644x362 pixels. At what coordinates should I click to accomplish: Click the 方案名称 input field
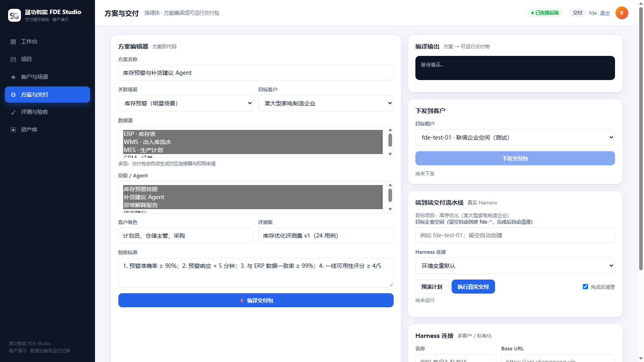pyautogui.click(x=256, y=73)
